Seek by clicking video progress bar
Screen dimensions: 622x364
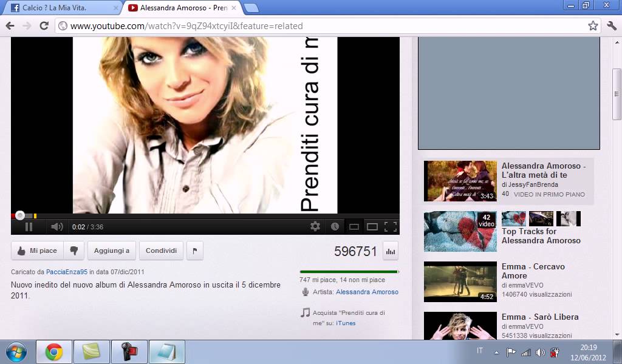tap(205, 216)
